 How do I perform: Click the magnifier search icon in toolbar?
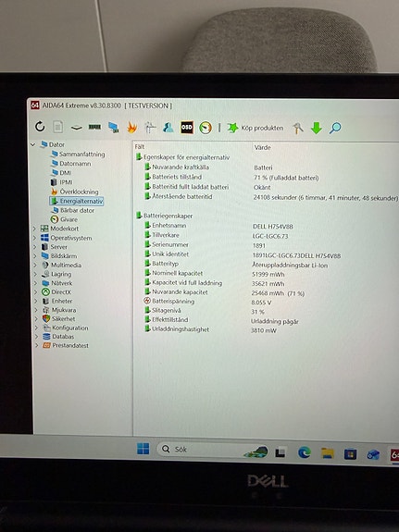(335, 128)
